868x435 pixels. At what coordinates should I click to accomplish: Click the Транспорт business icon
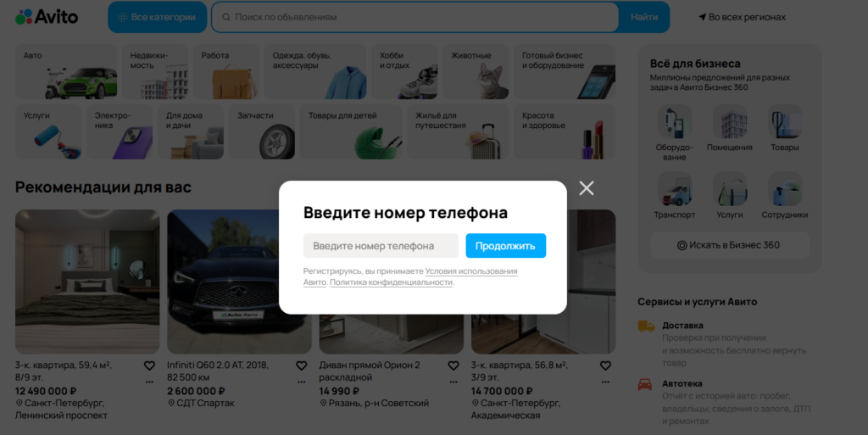(674, 189)
